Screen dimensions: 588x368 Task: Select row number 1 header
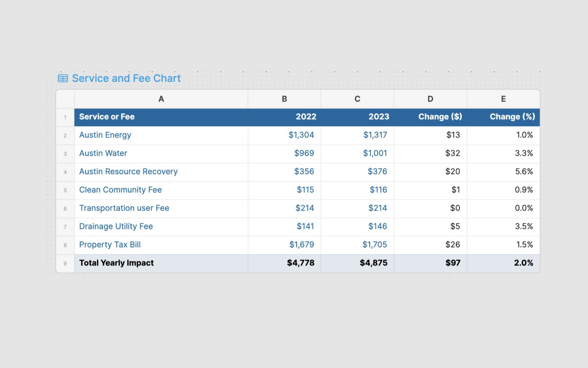[x=65, y=117]
